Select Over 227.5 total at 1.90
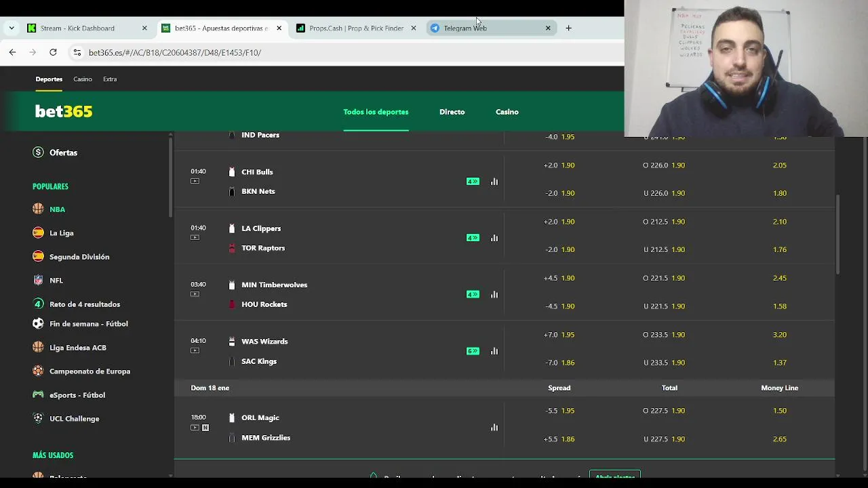The width and height of the screenshot is (868, 488). point(664,411)
